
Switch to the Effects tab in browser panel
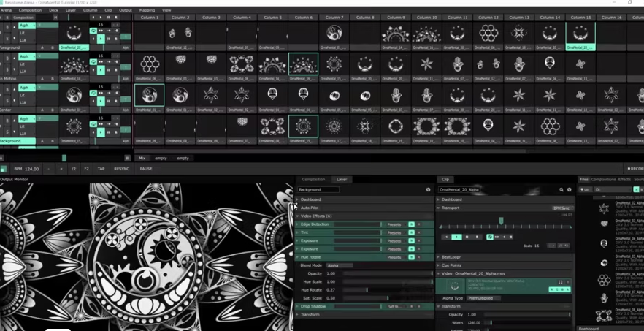pos(624,179)
